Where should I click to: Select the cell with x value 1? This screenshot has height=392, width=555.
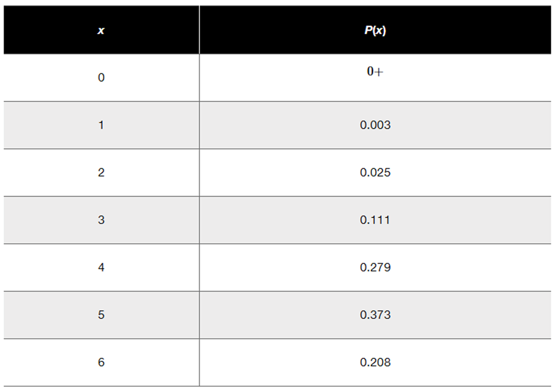(101, 125)
